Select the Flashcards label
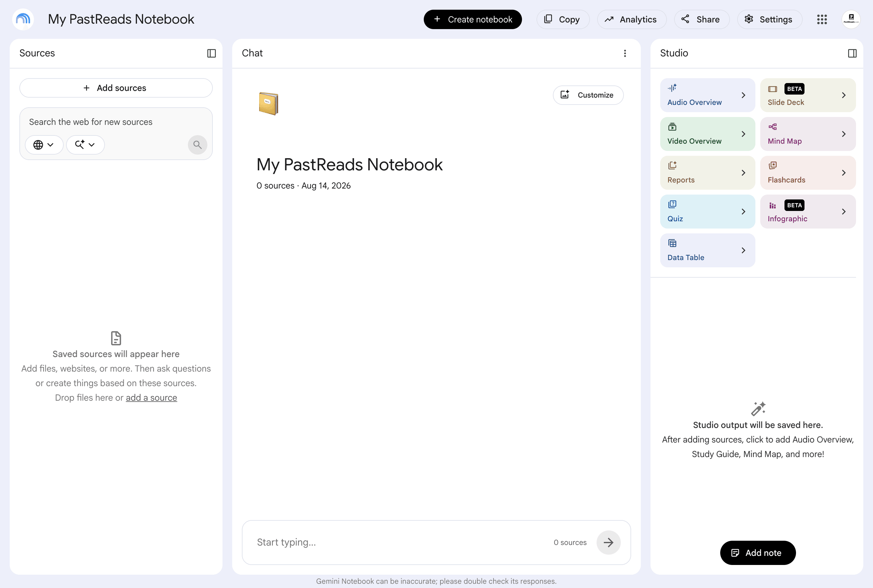This screenshot has width=873, height=588. [x=786, y=180]
